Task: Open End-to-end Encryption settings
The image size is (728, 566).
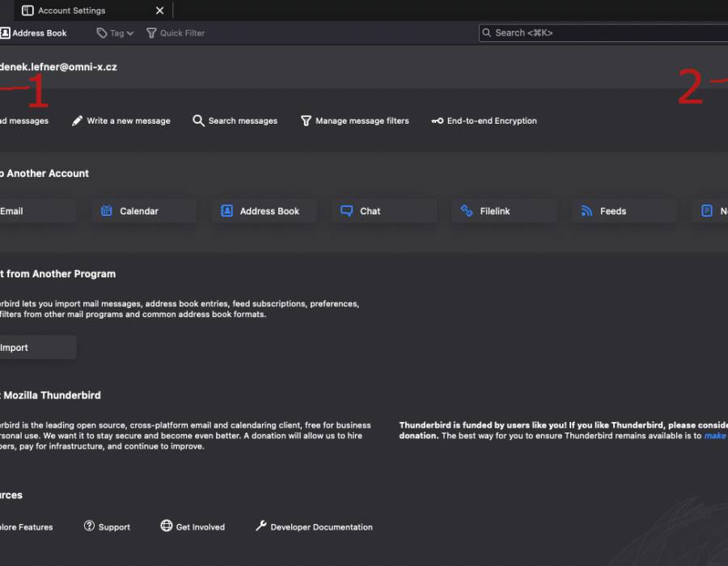Action: [484, 120]
